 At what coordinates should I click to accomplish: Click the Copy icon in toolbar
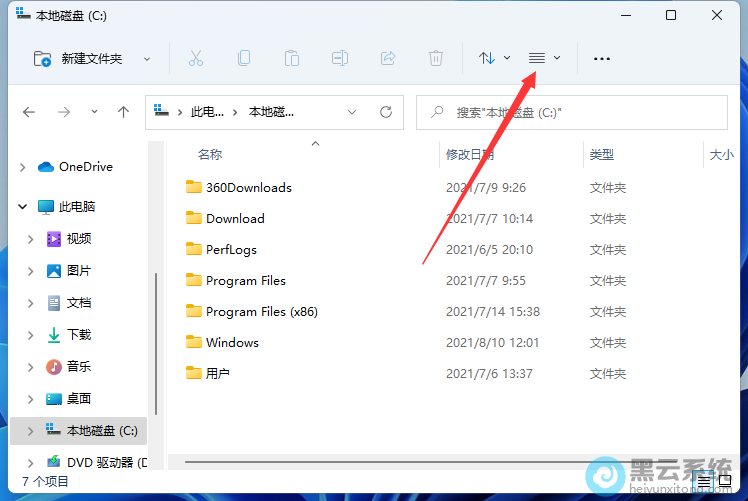(244, 58)
